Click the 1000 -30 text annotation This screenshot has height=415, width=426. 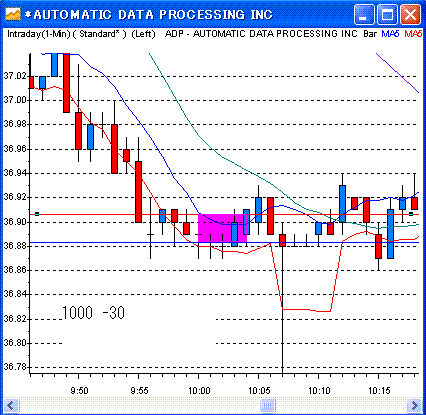93,313
